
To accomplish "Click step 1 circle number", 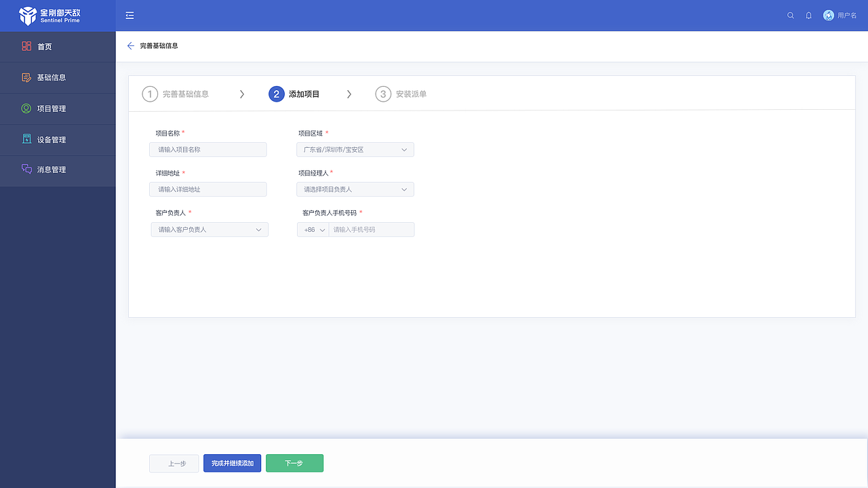I will (x=150, y=94).
